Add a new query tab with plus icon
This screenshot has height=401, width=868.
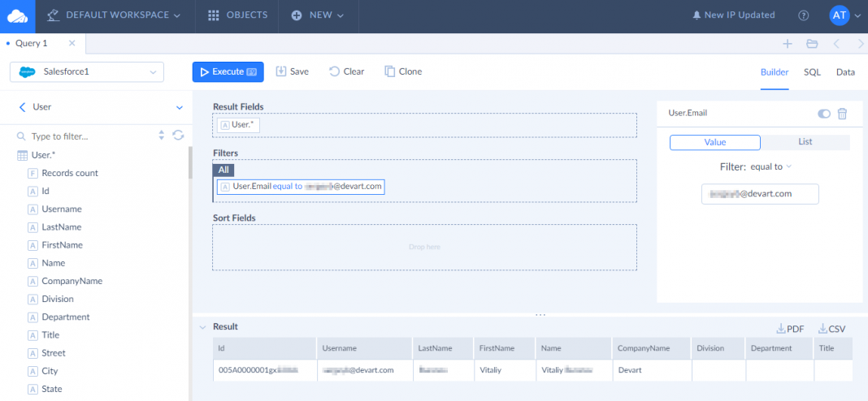(x=787, y=44)
